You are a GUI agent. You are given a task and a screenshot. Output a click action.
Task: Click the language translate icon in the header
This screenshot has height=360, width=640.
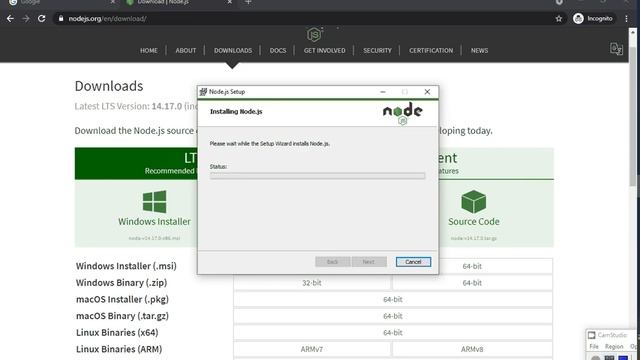click(616, 49)
